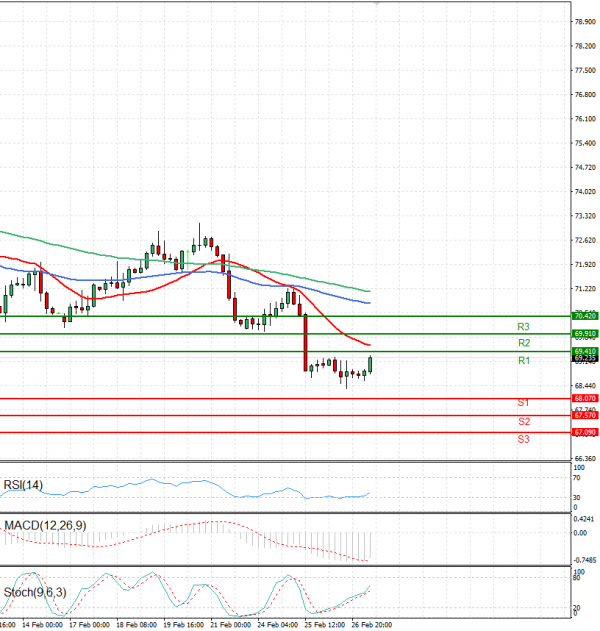Screen dimensions: 600x631
Task: Click the 14 Feb 00:00 date label
Action: coord(42,625)
